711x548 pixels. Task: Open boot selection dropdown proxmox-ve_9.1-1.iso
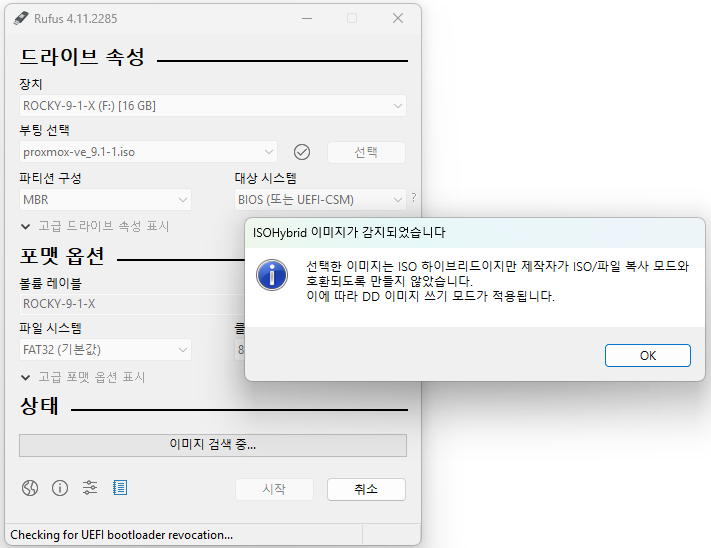[x=148, y=152]
